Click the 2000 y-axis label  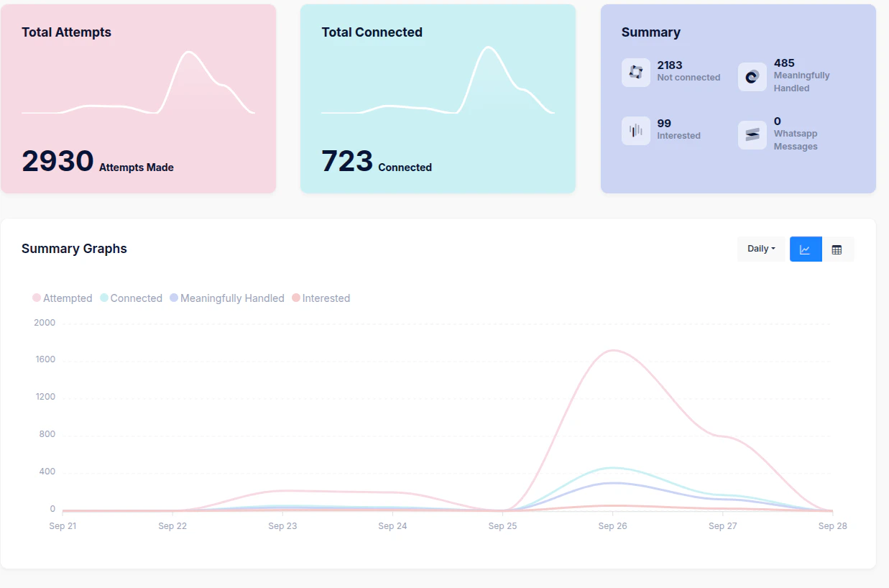tap(45, 323)
